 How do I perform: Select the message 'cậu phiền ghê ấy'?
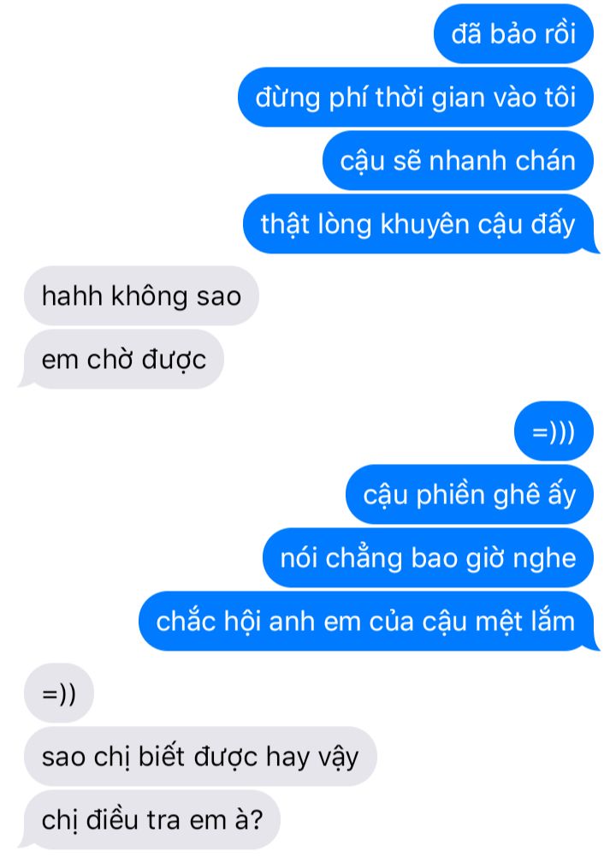(469, 495)
